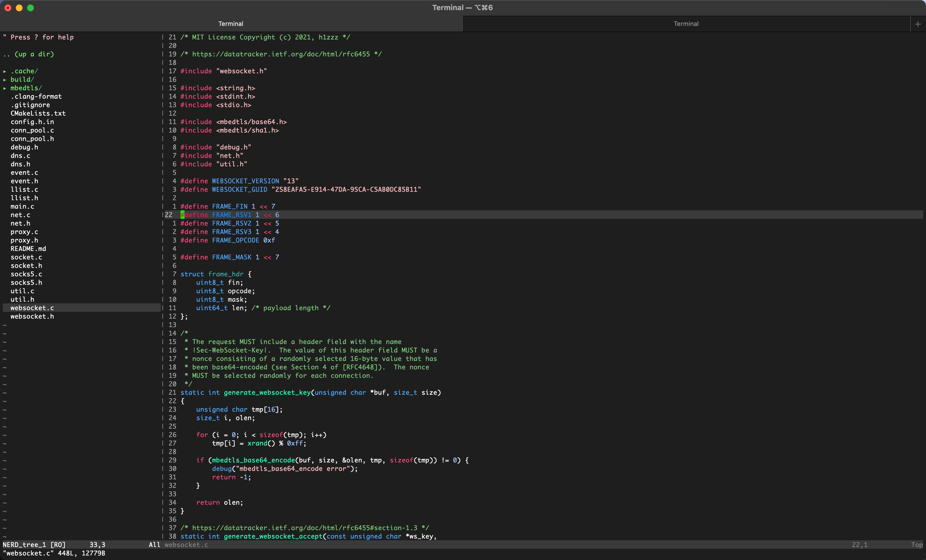The width and height of the screenshot is (926, 560).
Task: Click the 22,1 cursor position indicator
Action: (x=859, y=544)
